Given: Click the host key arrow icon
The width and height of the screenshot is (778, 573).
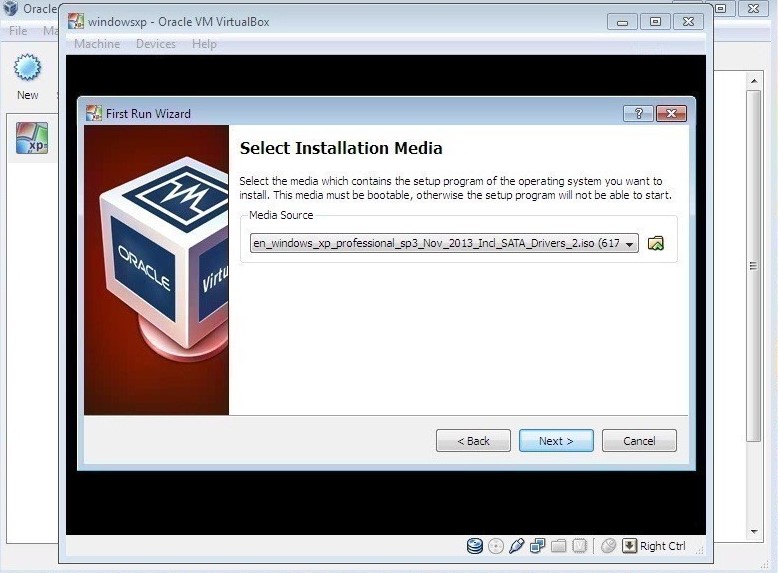Looking at the screenshot, I should tap(629, 546).
